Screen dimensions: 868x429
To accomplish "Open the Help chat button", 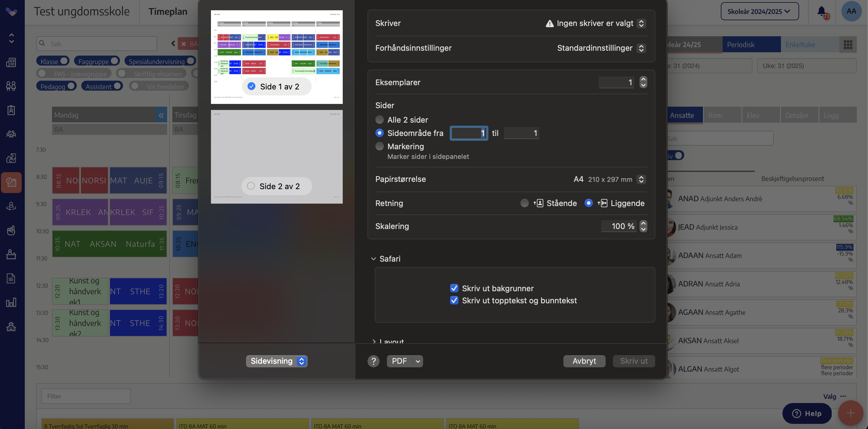I will 807,413.
